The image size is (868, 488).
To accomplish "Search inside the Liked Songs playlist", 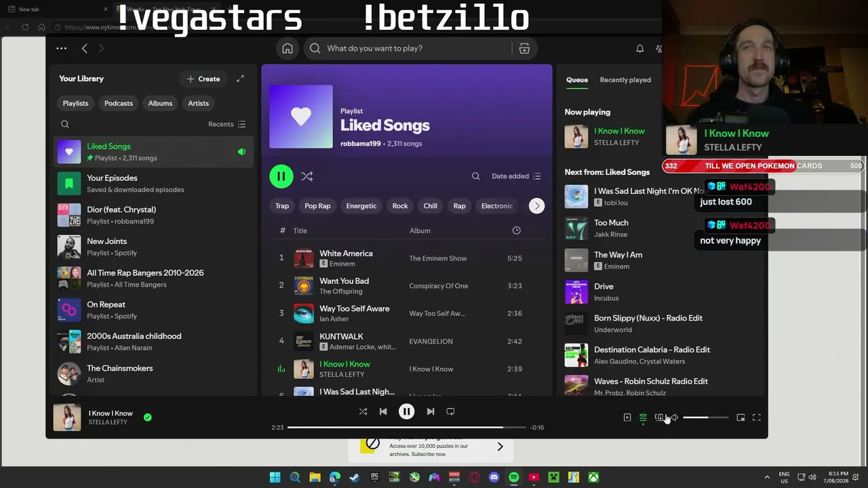I will 476,176.
